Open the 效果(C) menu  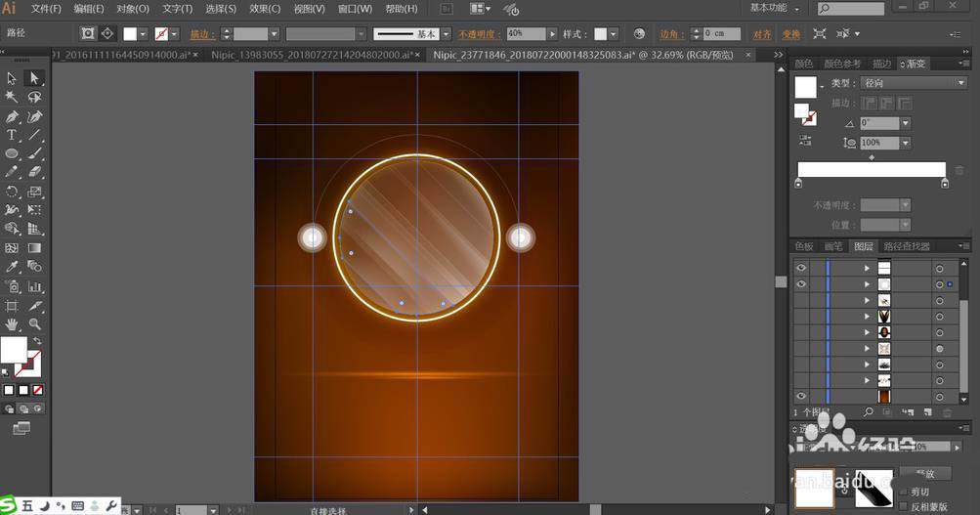click(x=265, y=9)
